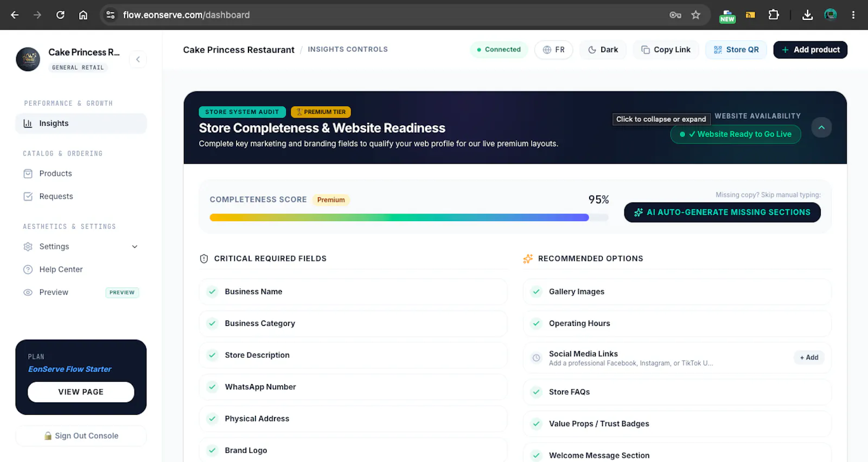Reload the page with the refresh icon

pos(60,15)
